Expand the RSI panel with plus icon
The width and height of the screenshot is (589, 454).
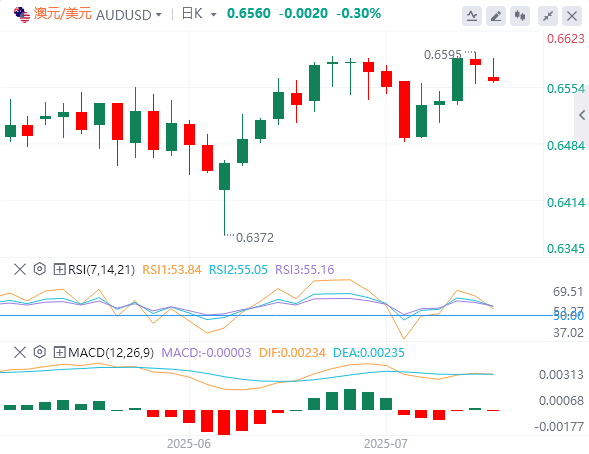click(x=59, y=269)
